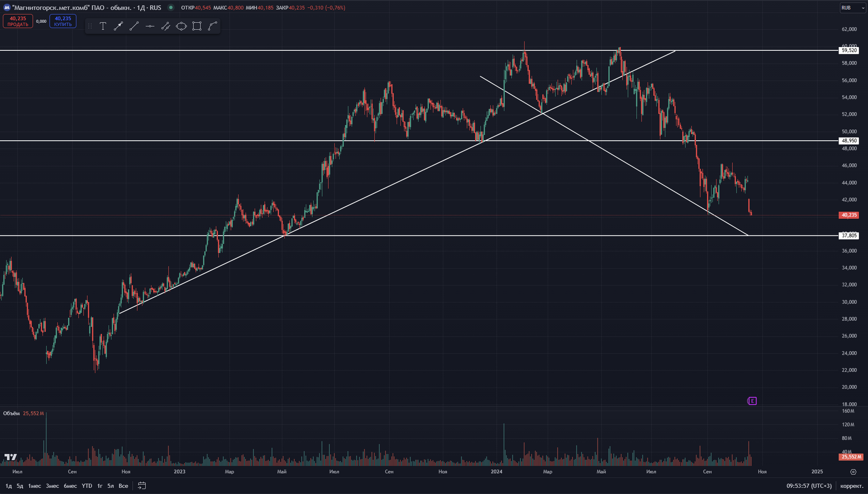Screen dimensions: 868x494
Task: Click the Magnitogorsk symbol logo icon
Action: [x=6, y=7]
